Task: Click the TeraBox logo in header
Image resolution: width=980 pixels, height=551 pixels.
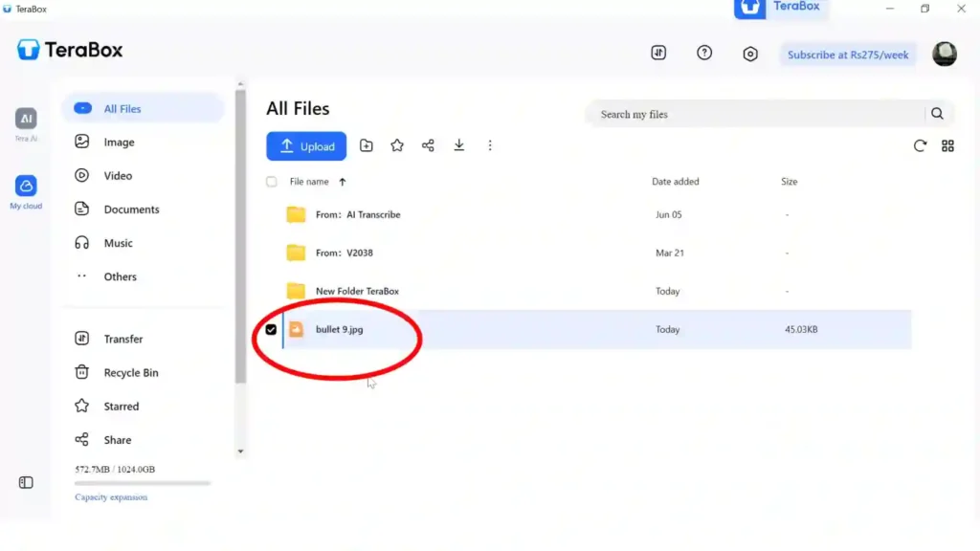Action: (x=69, y=50)
